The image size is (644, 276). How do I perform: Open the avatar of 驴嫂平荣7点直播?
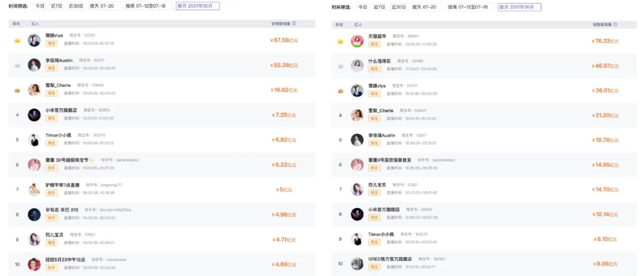coord(34,190)
